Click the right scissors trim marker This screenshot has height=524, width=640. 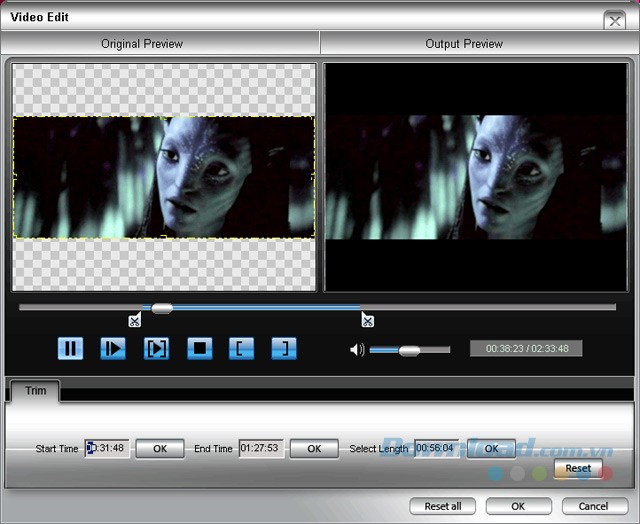367,320
